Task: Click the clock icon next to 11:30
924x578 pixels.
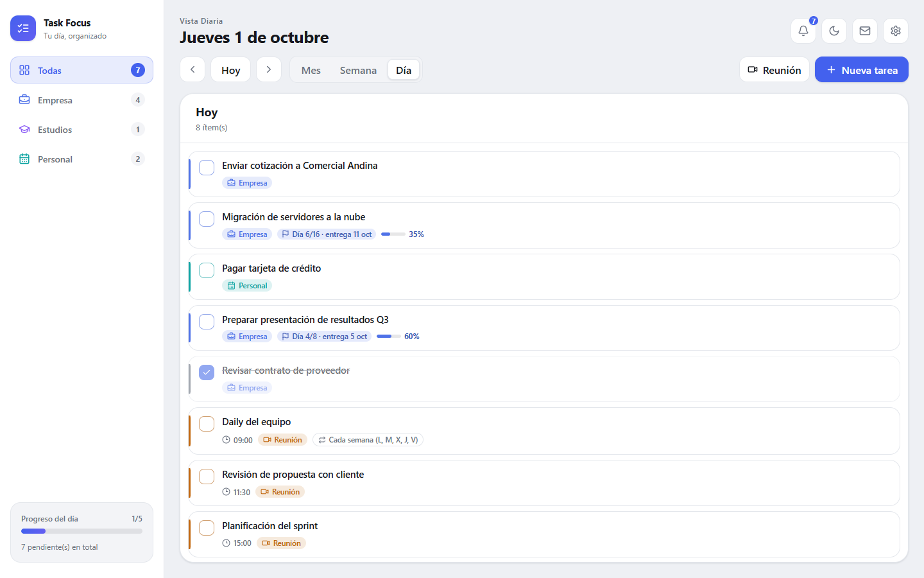Action: coord(226,492)
